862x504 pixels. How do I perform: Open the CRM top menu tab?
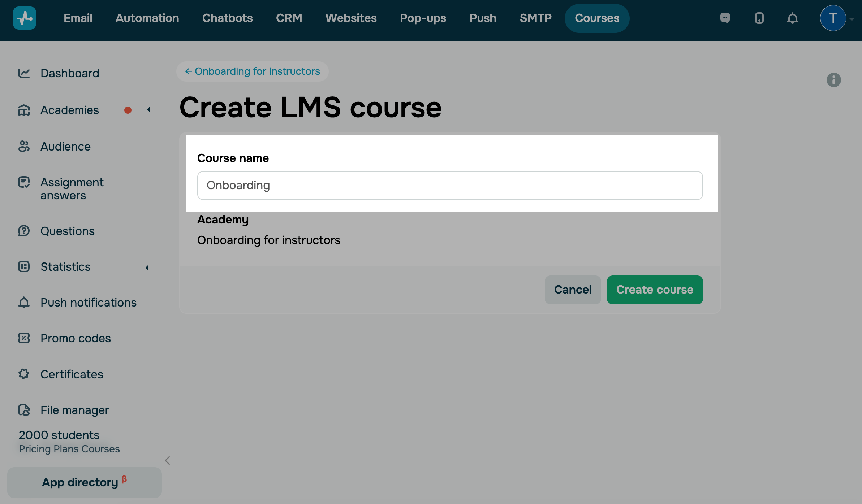(289, 18)
